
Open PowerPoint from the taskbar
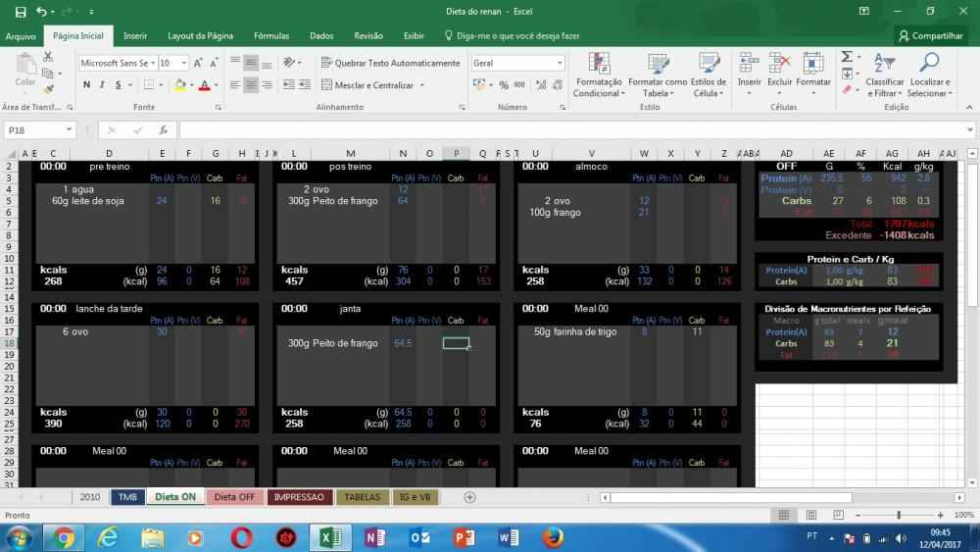tap(465, 537)
